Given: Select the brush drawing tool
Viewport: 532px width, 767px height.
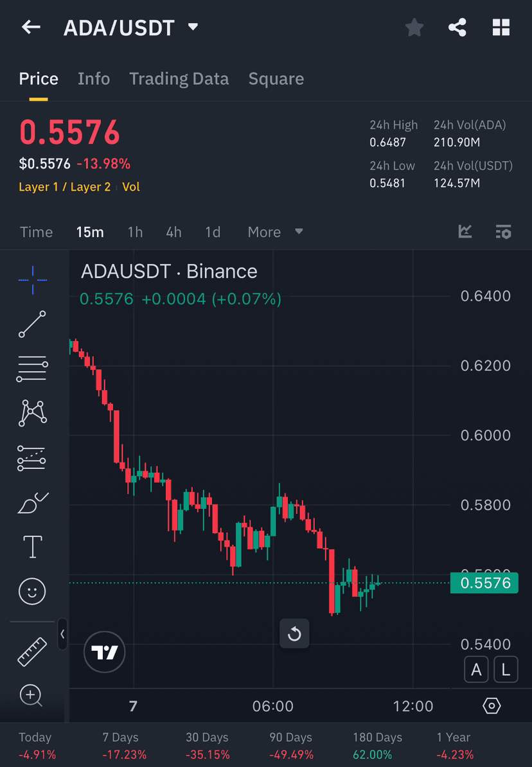Looking at the screenshot, I should 33,503.
